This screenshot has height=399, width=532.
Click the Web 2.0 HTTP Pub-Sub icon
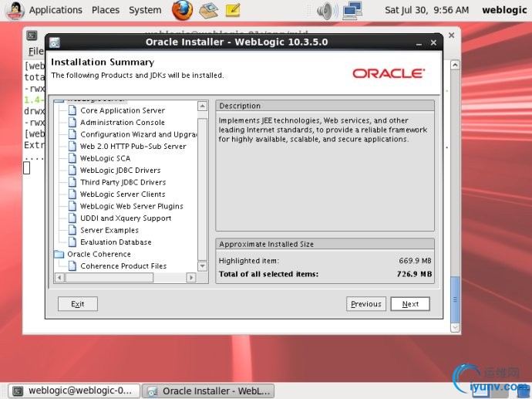(72, 146)
